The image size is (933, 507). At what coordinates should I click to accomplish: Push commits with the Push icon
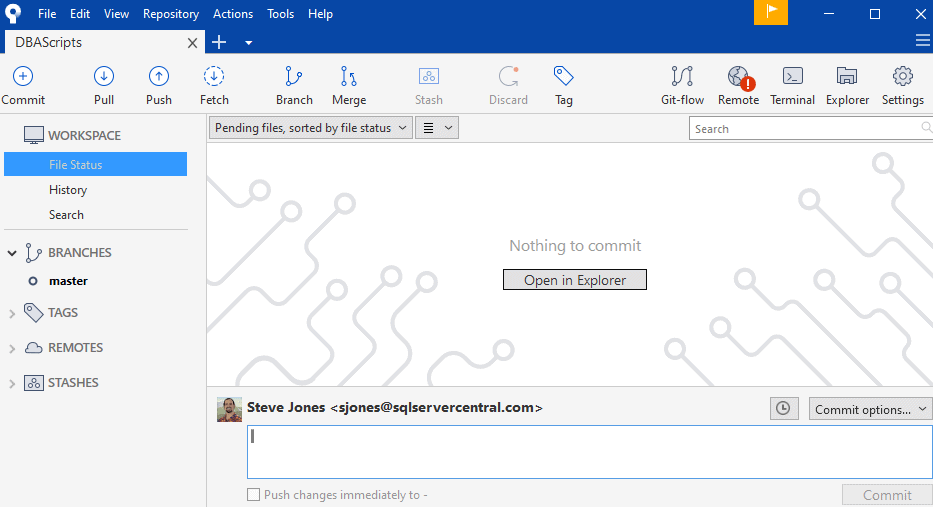point(159,76)
